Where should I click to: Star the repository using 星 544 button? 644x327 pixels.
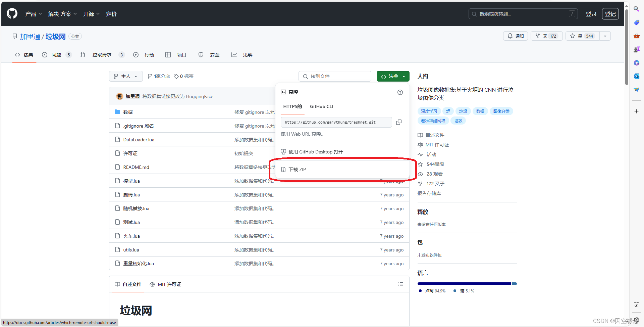tap(582, 36)
